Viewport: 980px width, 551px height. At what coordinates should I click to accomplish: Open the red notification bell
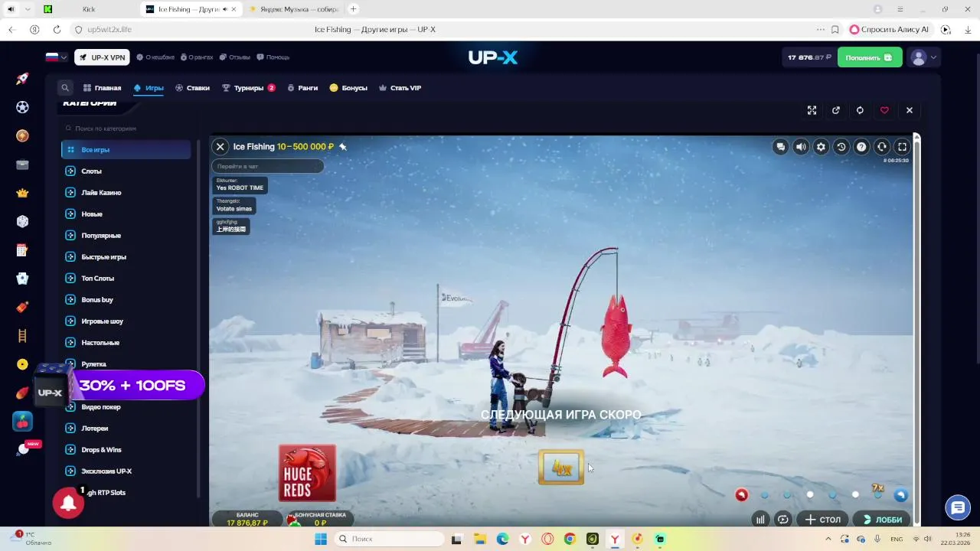coord(68,503)
